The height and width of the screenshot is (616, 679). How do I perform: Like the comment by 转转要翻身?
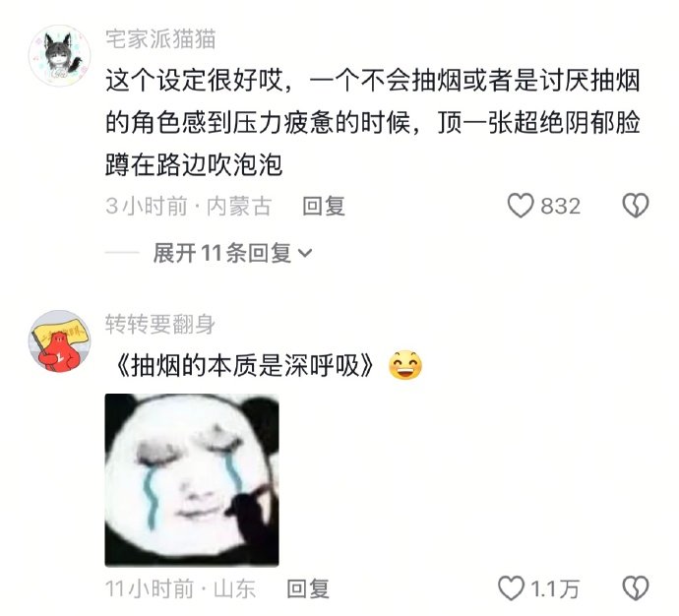pyautogui.click(x=511, y=588)
